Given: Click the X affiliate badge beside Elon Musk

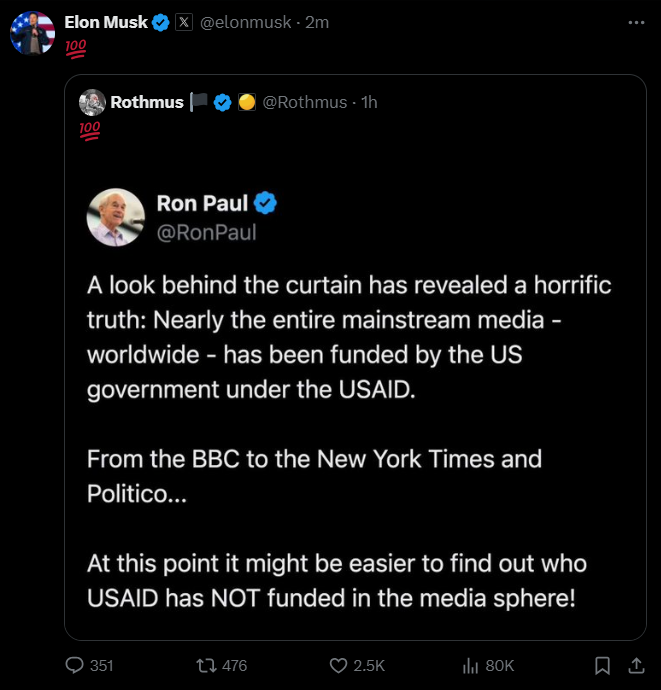Looking at the screenshot, I should click(184, 22).
